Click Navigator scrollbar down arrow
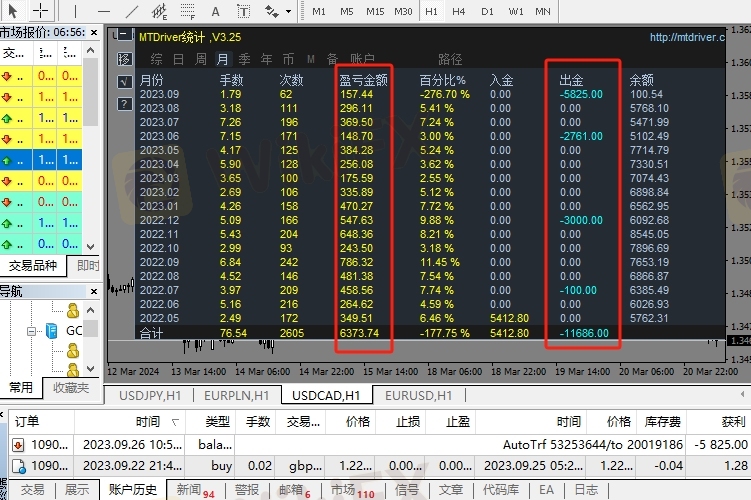Image resolution: width=751 pixels, height=500 pixels. tap(91, 368)
